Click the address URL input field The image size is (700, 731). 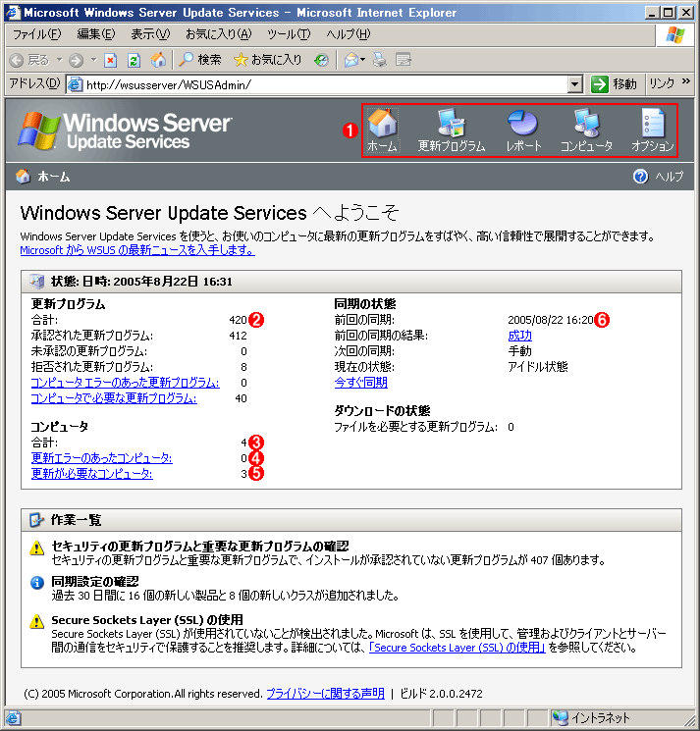pyautogui.click(x=325, y=84)
